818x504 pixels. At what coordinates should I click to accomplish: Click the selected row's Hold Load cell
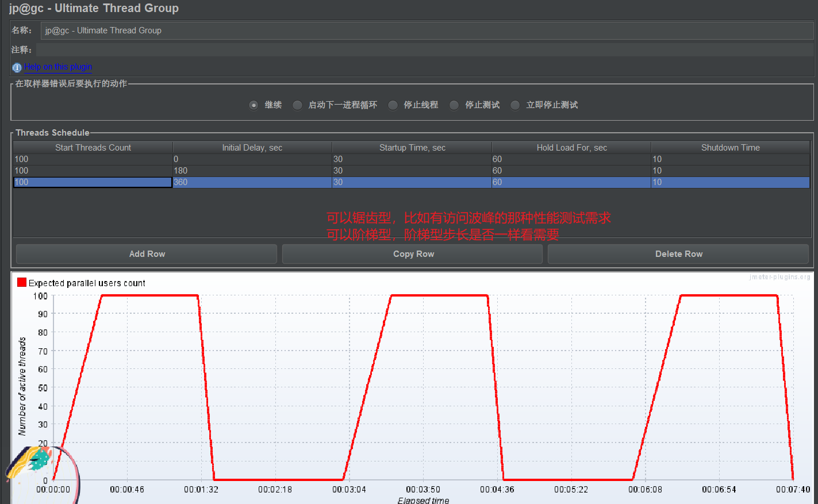[571, 182]
